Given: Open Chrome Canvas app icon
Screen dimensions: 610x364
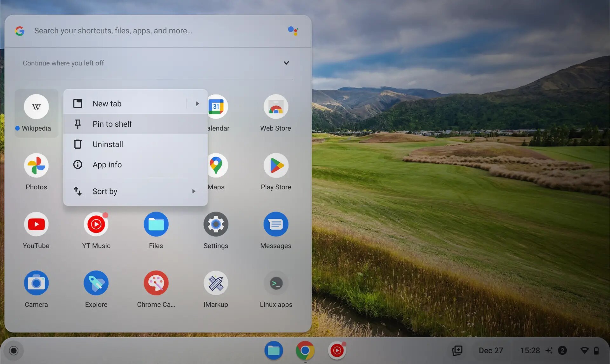Looking at the screenshot, I should 156,283.
